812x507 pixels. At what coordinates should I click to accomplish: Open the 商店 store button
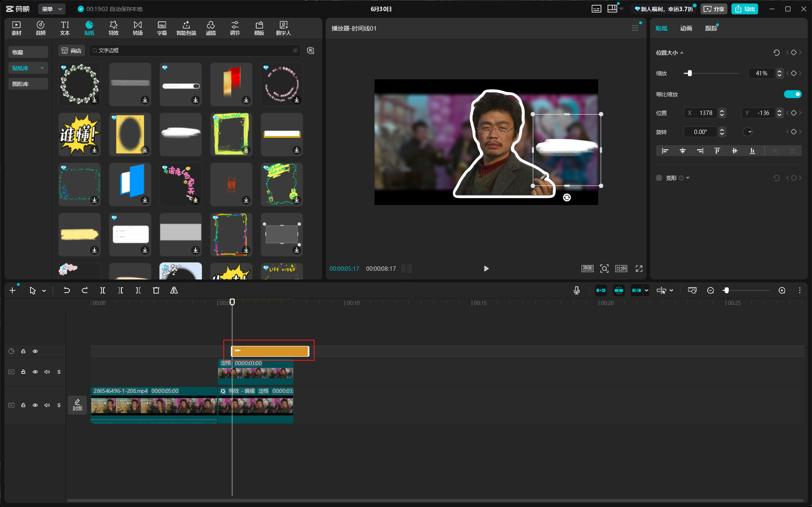coord(72,51)
